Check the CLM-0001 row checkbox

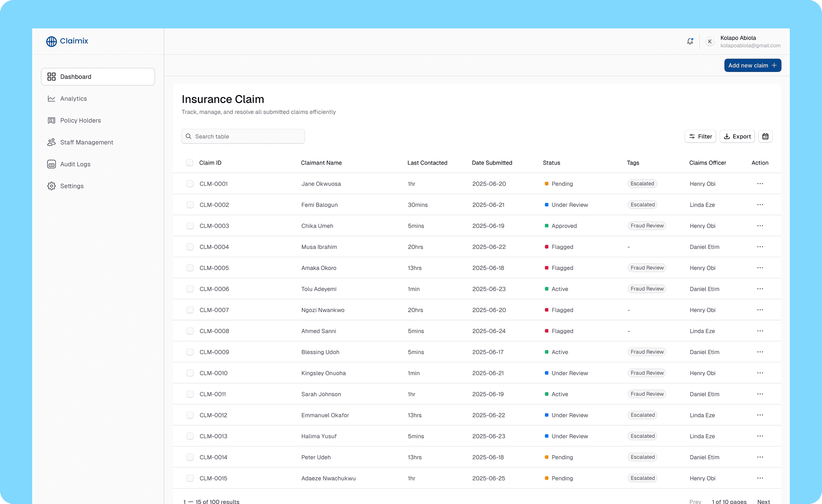tap(190, 184)
